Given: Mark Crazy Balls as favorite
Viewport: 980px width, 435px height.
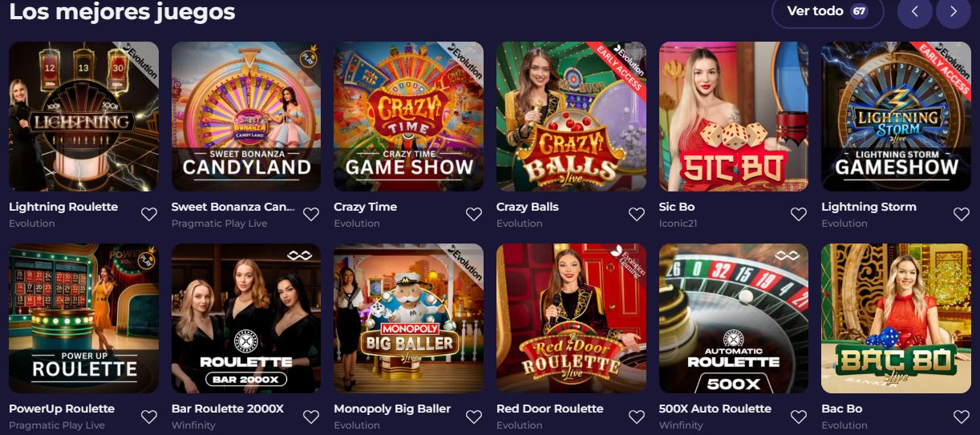Looking at the screenshot, I should point(637,214).
